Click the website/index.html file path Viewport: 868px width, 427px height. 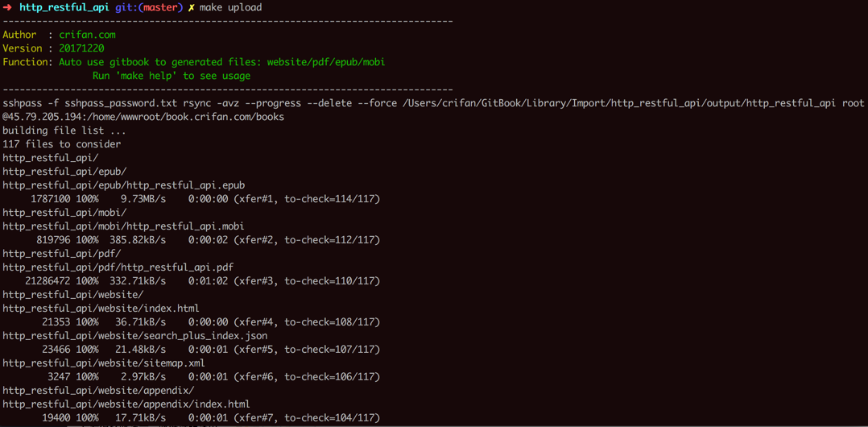click(x=101, y=309)
